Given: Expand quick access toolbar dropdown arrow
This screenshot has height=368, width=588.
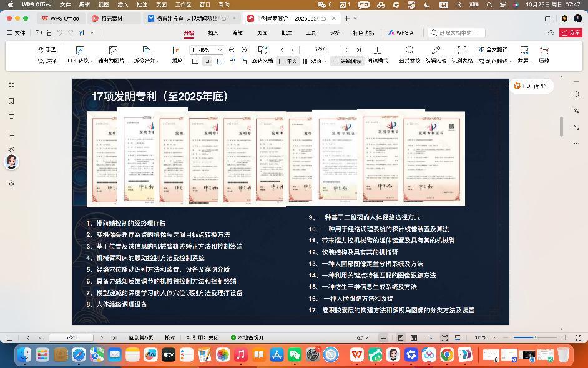Looking at the screenshot, I should click(x=92, y=33).
